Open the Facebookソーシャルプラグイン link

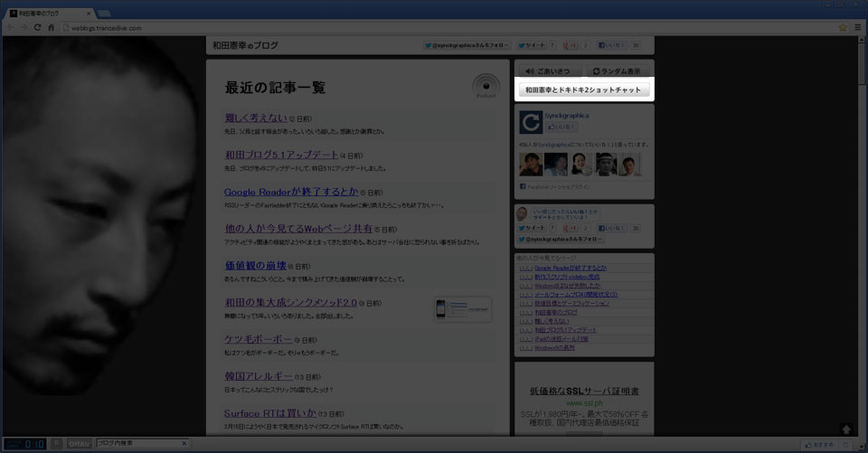tap(559, 187)
